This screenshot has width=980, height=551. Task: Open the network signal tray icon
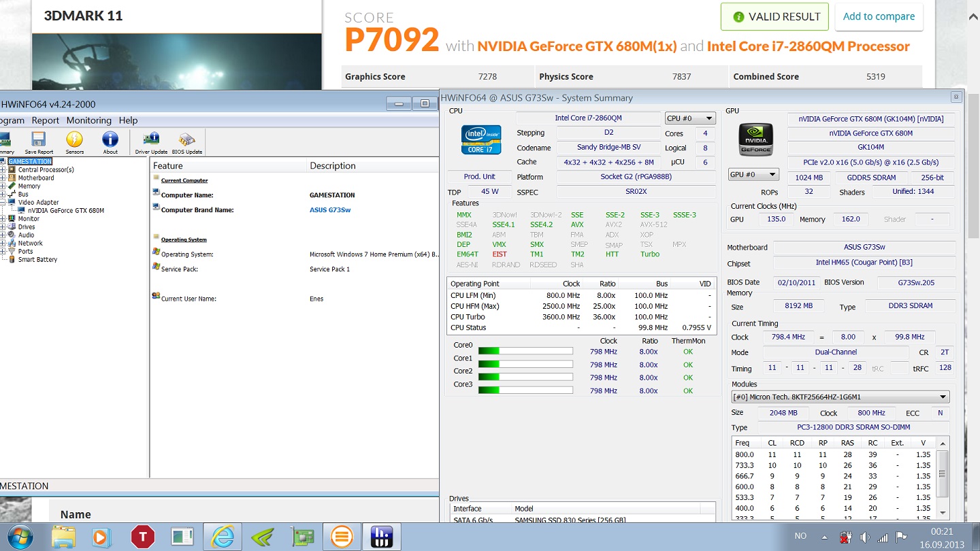pyautogui.click(x=883, y=537)
